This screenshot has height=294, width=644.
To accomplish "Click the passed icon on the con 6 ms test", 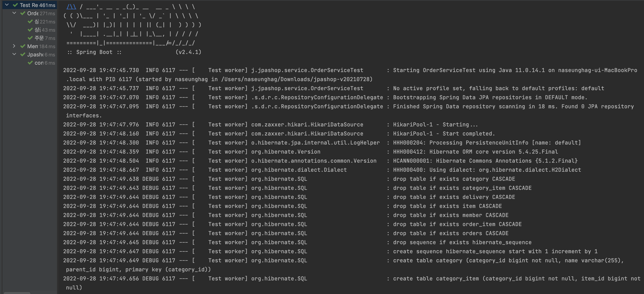I will click(30, 63).
